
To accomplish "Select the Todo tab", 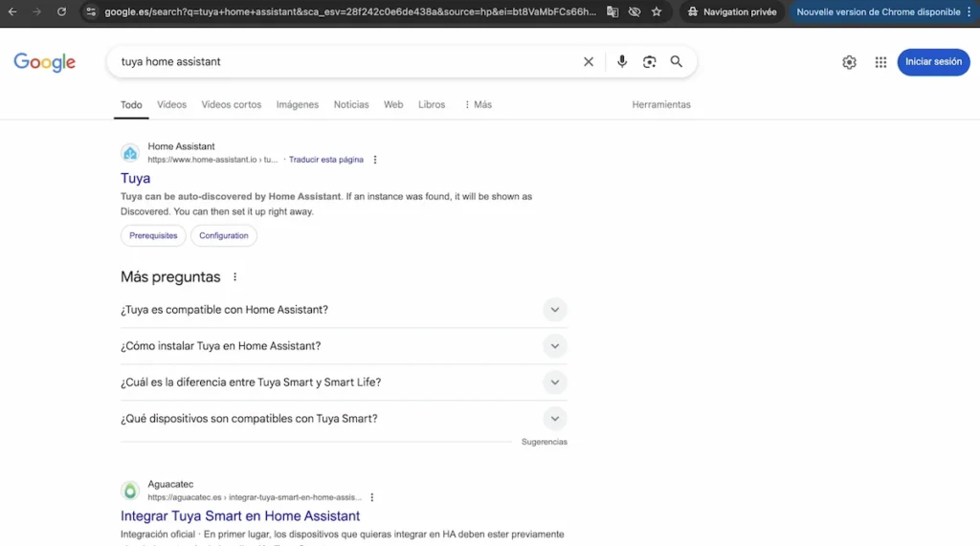I will 131,105.
